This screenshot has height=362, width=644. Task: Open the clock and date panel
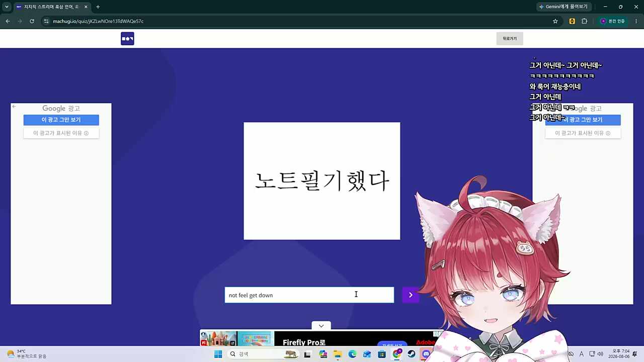click(x=619, y=354)
